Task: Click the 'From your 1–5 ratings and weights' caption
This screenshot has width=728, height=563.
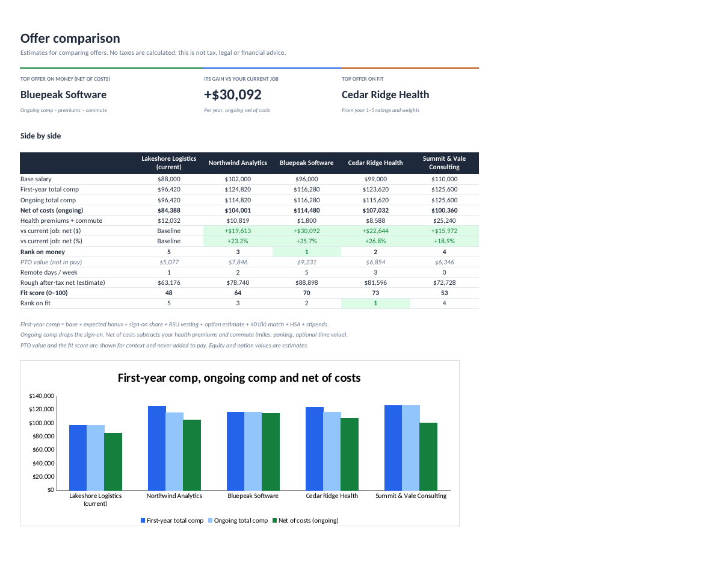Action: [381, 110]
